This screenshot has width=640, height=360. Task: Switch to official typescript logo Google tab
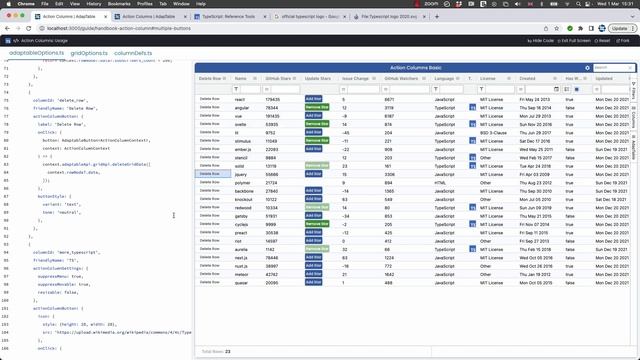(310, 17)
